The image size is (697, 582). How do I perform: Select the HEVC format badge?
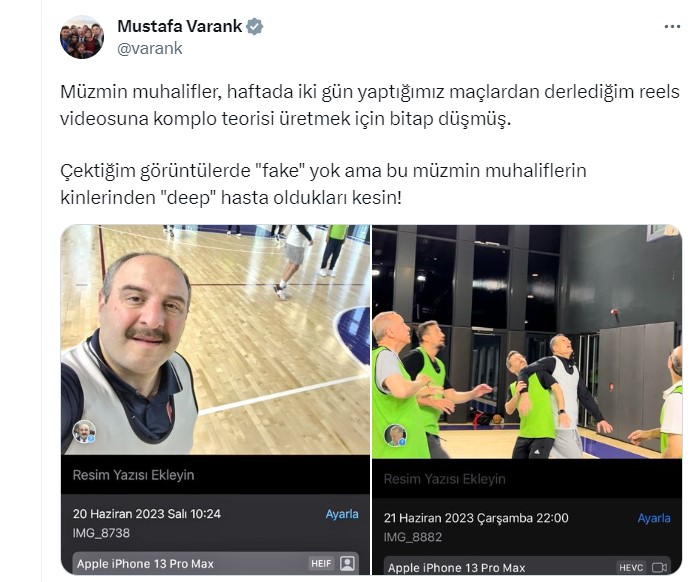point(631,567)
